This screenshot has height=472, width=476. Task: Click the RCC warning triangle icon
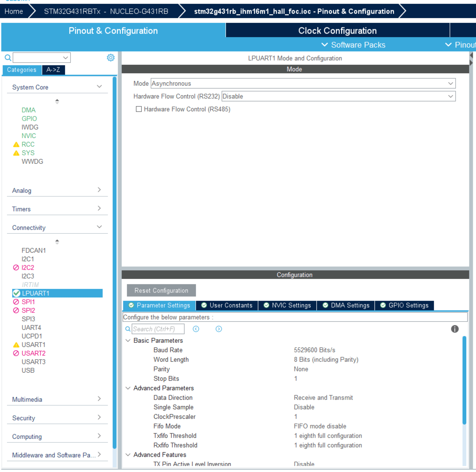(16, 145)
